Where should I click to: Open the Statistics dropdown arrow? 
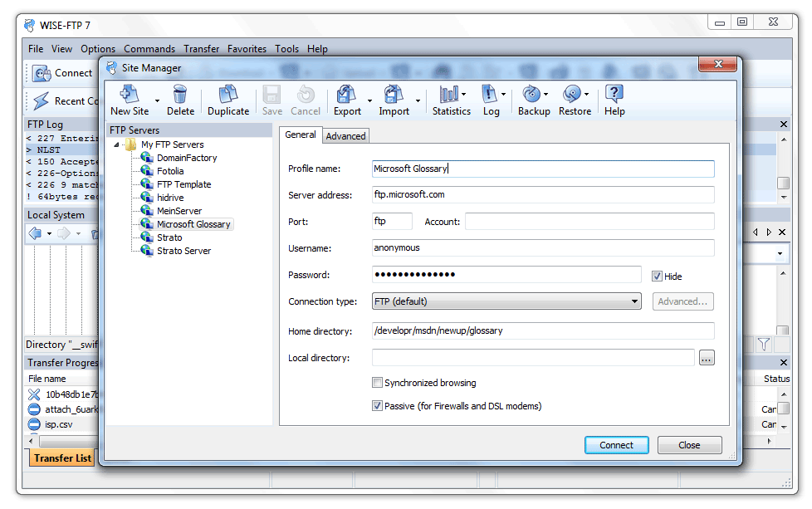pos(463,94)
